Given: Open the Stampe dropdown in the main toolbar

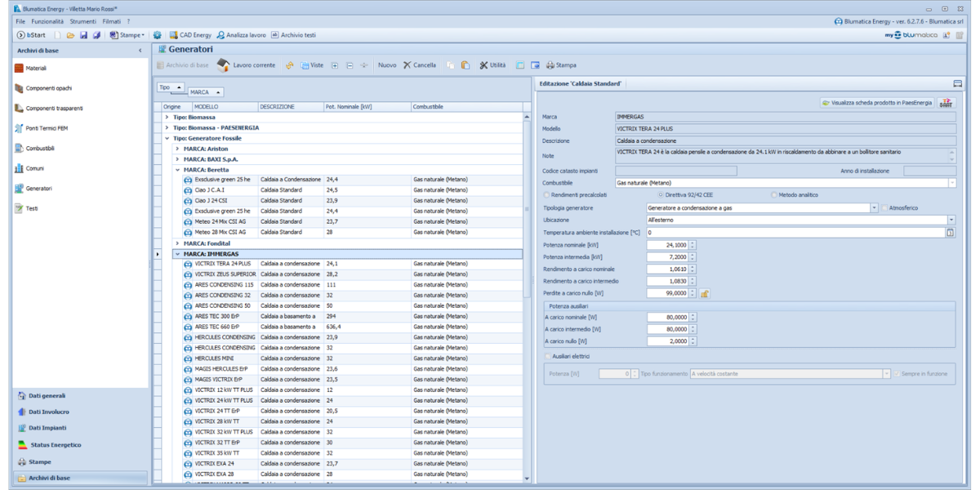Looking at the screenshot, I should coord(127,35).
